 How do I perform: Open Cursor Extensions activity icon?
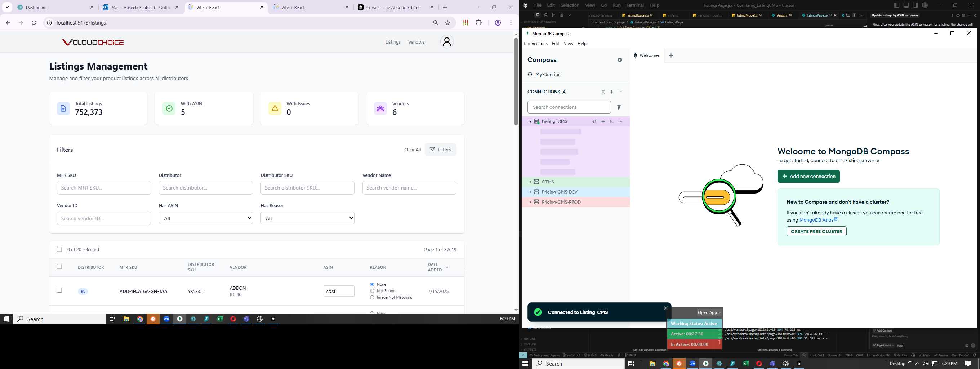pos(561,15)
